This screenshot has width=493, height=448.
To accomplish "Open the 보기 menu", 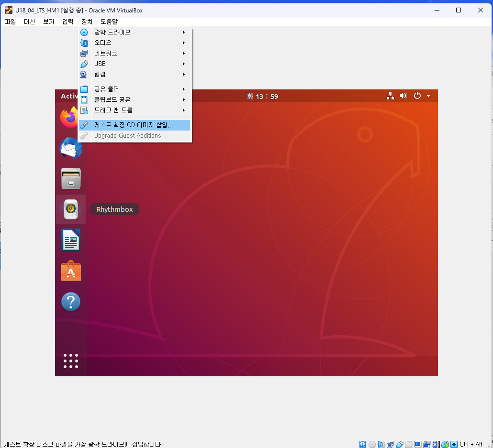I will pyautogui.click(x=49, y=22).
